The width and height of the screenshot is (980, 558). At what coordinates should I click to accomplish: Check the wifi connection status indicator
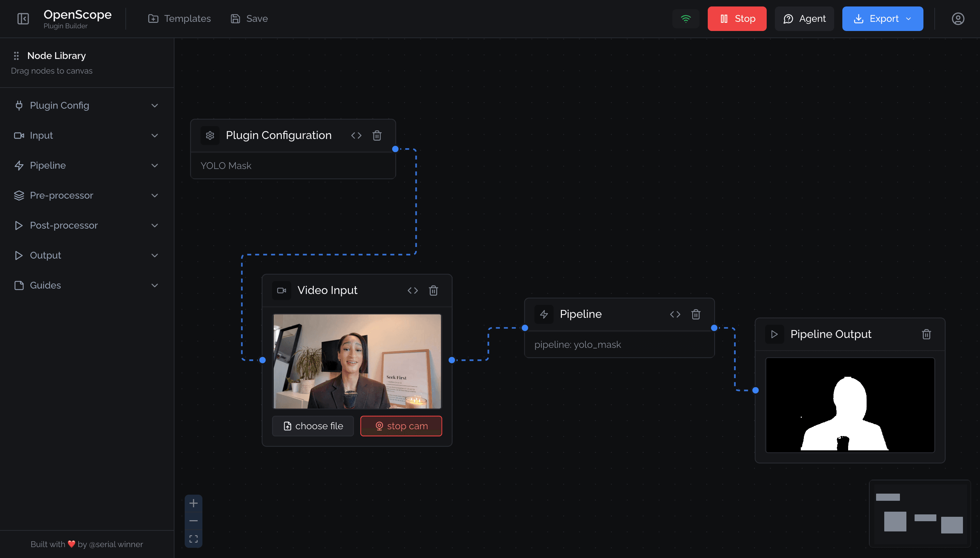[686, 18]
